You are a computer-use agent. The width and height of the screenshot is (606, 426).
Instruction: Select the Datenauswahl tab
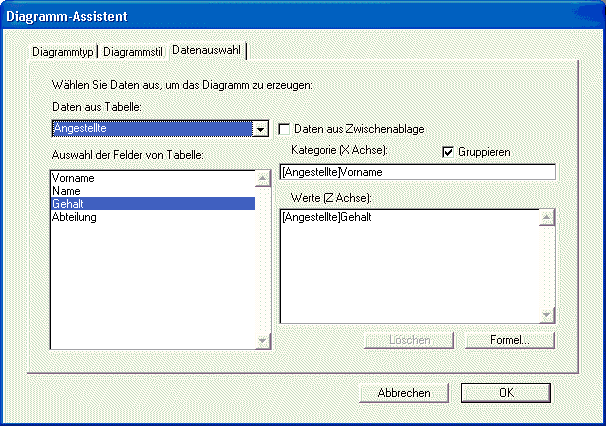[x=207, y=49]
